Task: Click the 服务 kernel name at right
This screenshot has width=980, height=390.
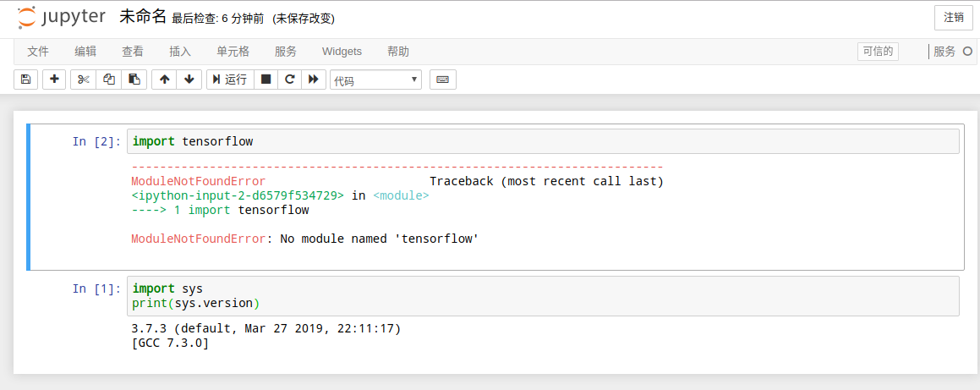Action: [x=944, y=52]
